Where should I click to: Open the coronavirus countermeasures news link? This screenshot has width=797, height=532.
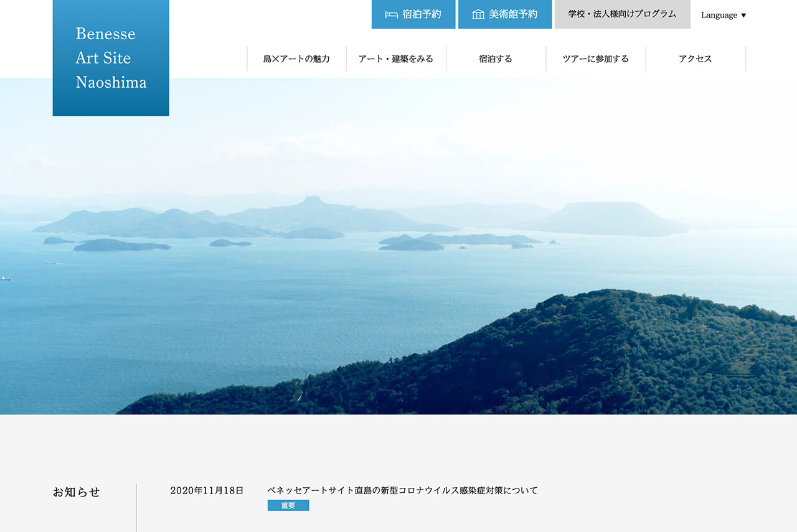tap(402, 490)
